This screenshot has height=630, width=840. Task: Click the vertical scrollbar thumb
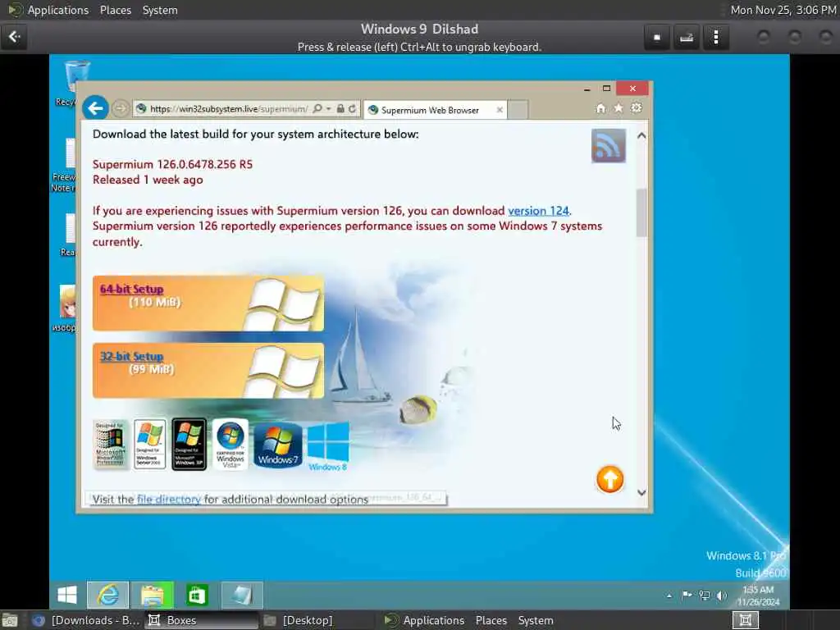pyautogui.click(x=641, y=212)
